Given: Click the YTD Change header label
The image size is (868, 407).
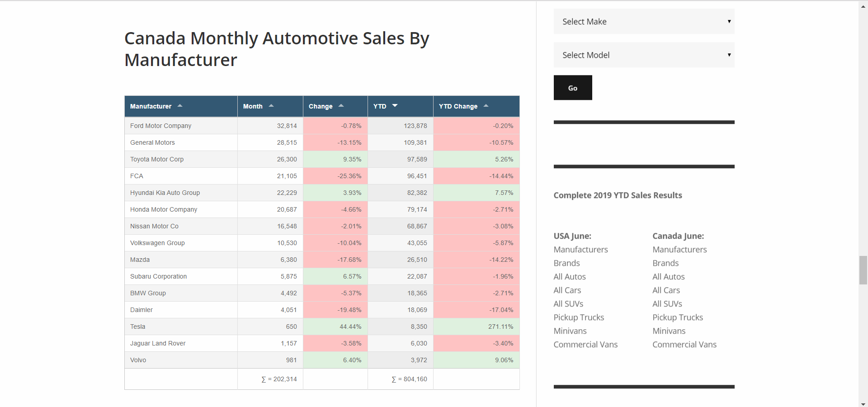Looking at the screenshot, I should (458, 106).
